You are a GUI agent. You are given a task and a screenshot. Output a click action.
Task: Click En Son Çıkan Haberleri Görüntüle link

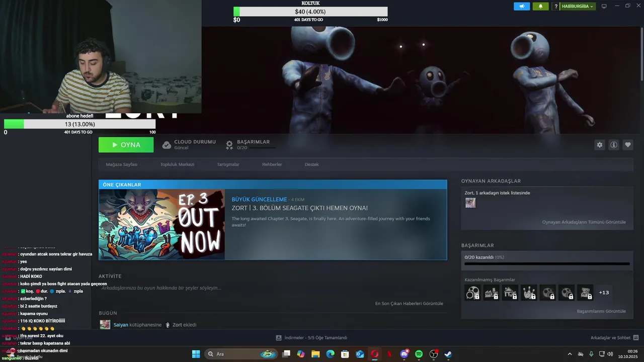(409, 304)
